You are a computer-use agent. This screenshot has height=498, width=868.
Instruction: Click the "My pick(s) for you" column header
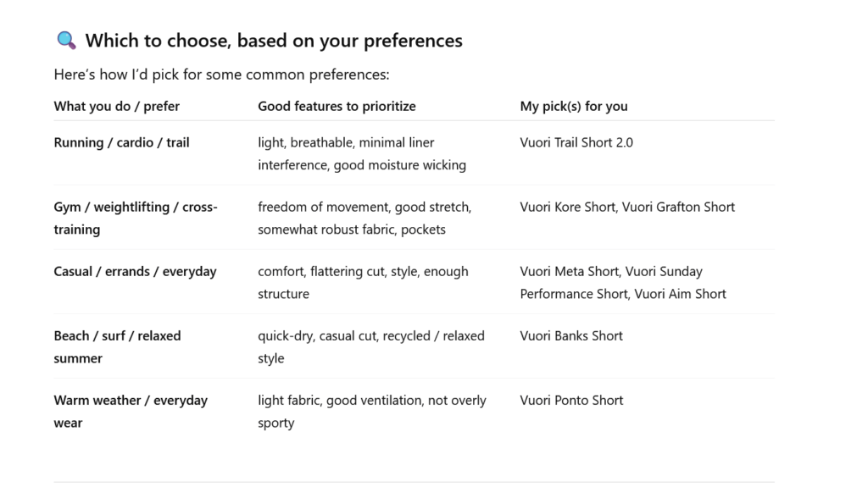coord(574,106)
